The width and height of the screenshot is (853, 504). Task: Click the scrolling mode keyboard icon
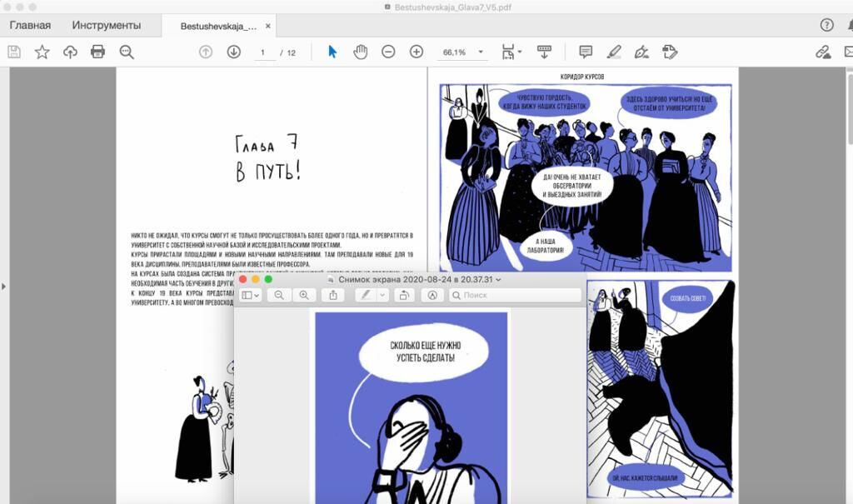tap(544, 52)
